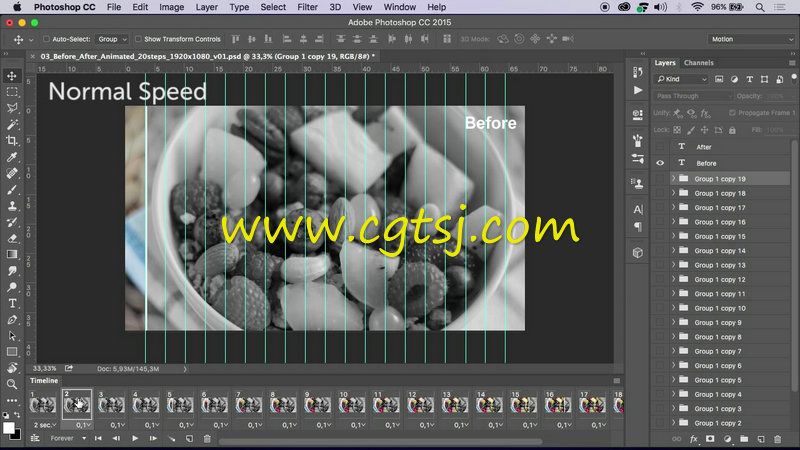The width and height of the screenshot is (800, 450).
Task: Click the Tween frames button
Action: tap(171, 438)
